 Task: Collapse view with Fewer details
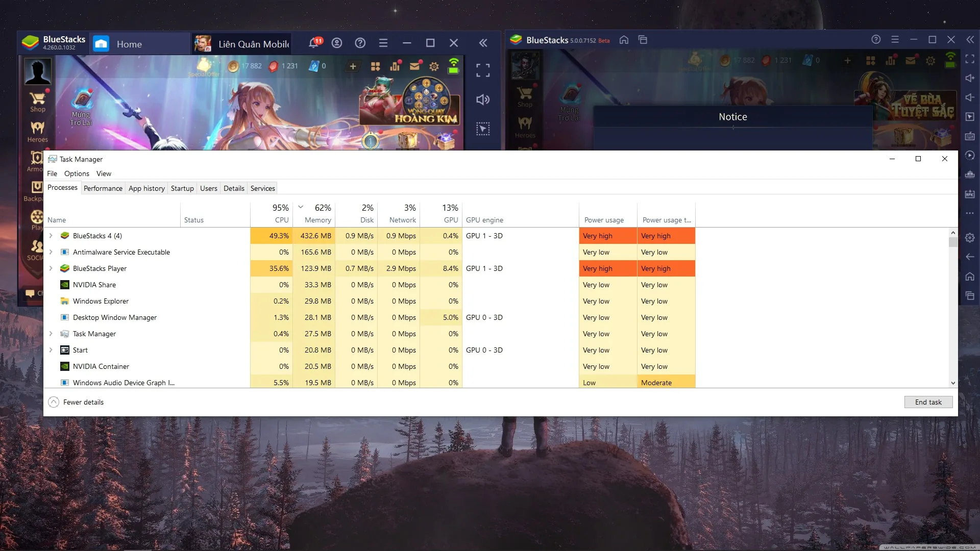(x=76, y=402)
